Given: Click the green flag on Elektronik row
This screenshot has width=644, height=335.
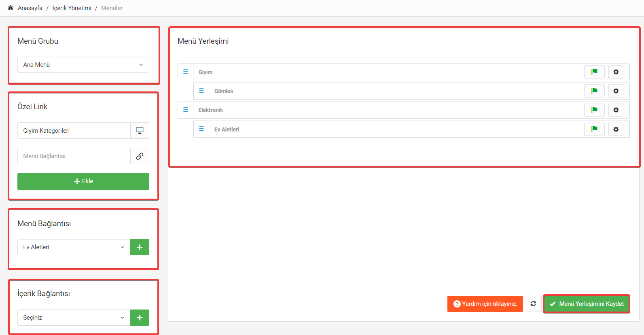Looking at the screenshot, I should click(x=594, y=110).
